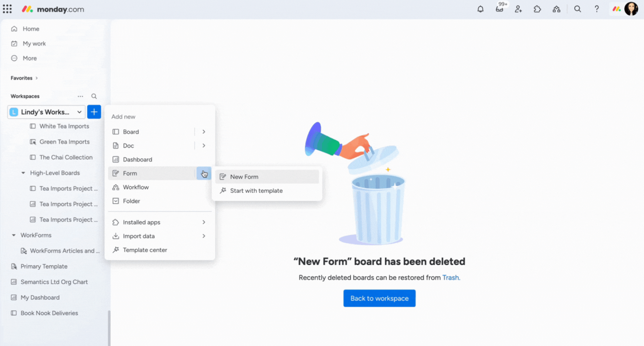Open Green Tea Imports board
This screenshot has height=346, width=644.
pos(64,142)
